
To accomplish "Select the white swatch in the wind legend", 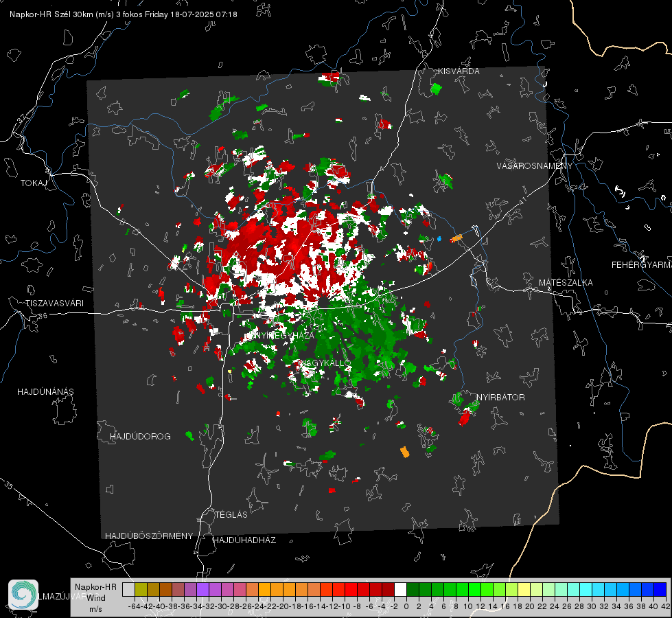I will [x=400, y=589].
